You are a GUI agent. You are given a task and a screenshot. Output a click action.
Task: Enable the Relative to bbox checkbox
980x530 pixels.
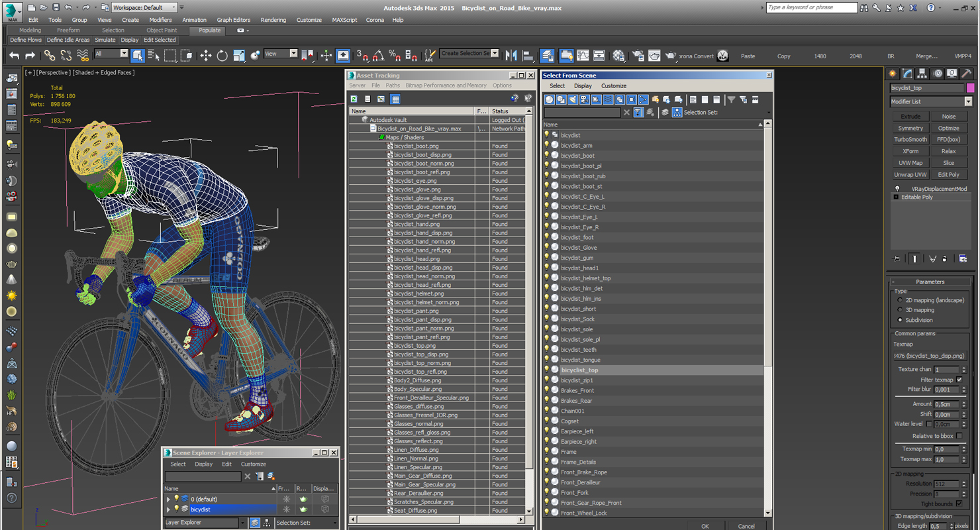tap(959, 436)
